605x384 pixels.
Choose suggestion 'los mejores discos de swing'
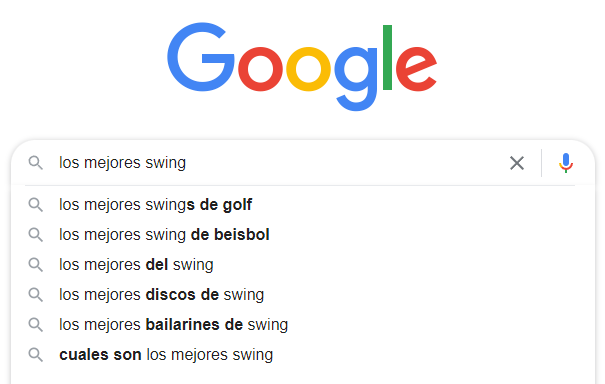pyautogui.click(x=303, y=295)
